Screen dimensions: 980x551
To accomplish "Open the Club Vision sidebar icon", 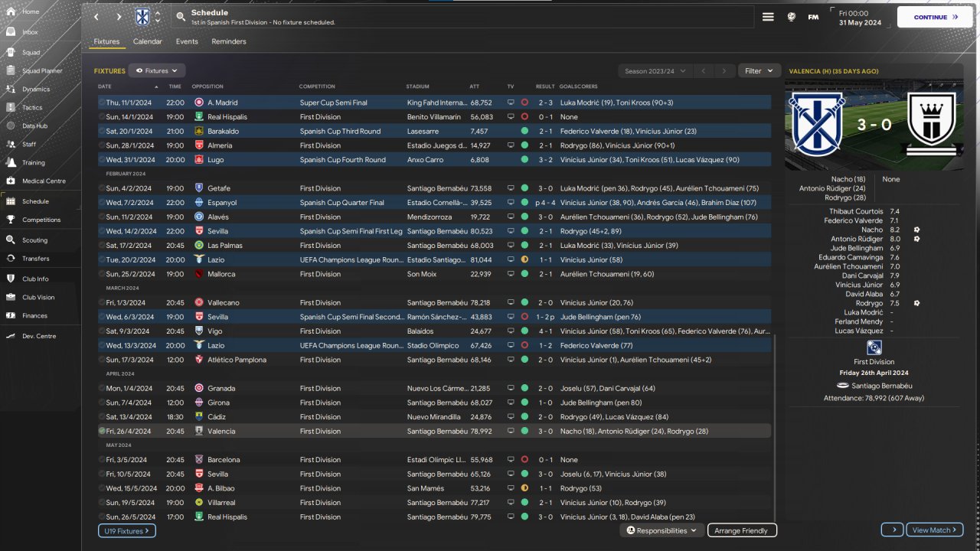I will [x=11, y=297].
